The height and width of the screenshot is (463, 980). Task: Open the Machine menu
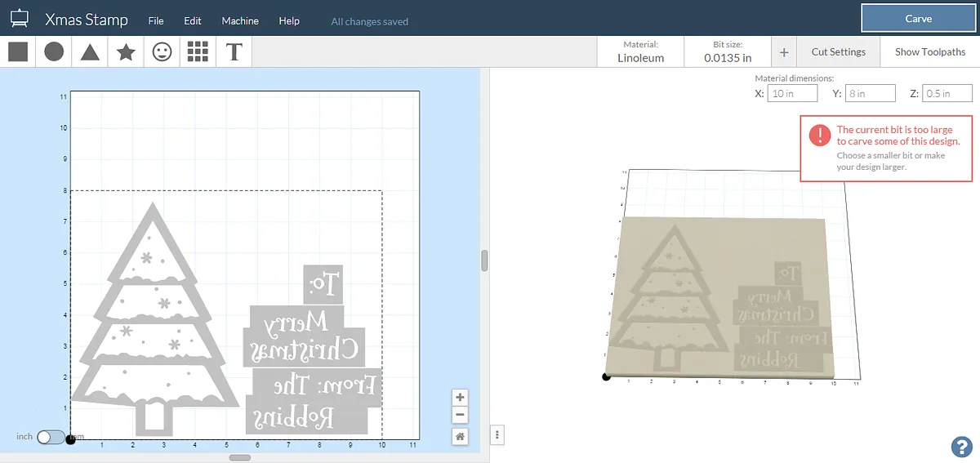tap(240, 21)
